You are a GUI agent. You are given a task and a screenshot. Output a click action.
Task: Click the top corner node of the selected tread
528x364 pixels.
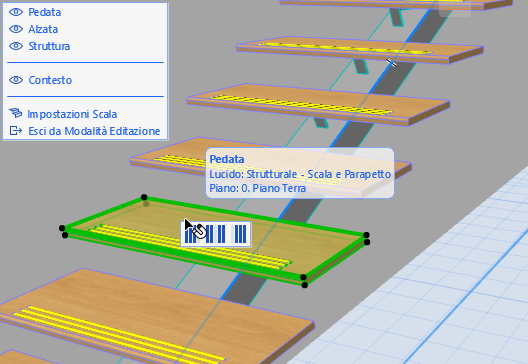(x=144, y=197)
